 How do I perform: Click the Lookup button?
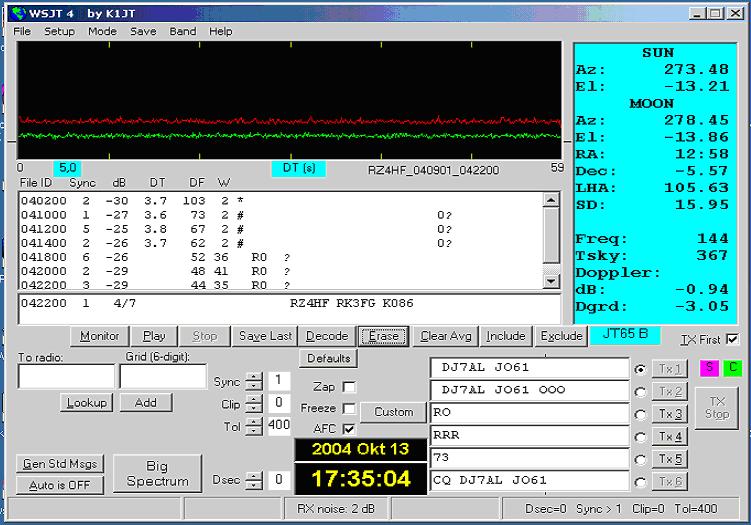tap(87, 403)
